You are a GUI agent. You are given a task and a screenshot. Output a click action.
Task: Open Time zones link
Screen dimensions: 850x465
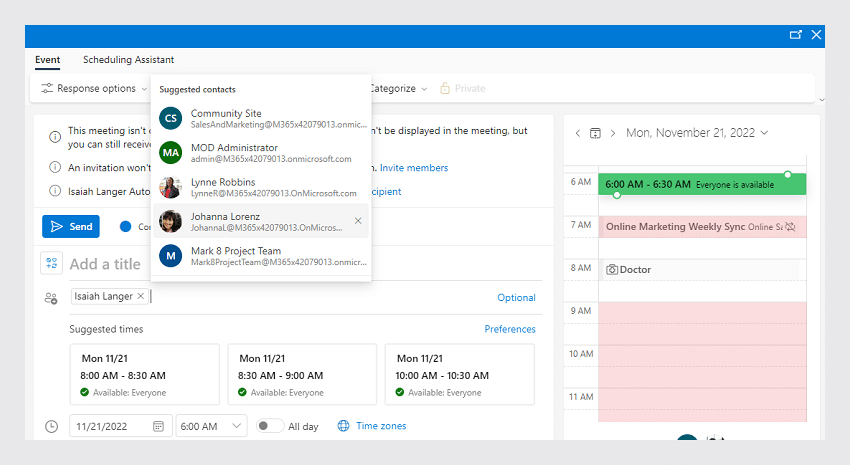pos(381,426)
